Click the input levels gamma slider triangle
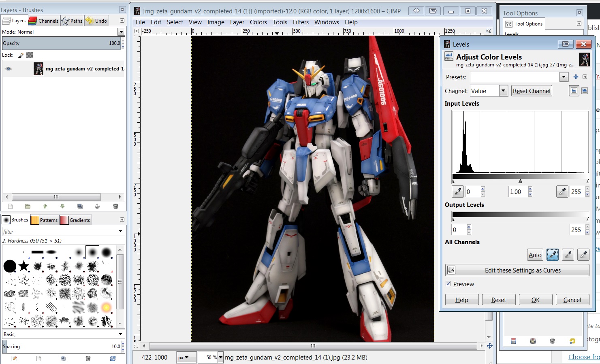600x364 pixels. 520,181
